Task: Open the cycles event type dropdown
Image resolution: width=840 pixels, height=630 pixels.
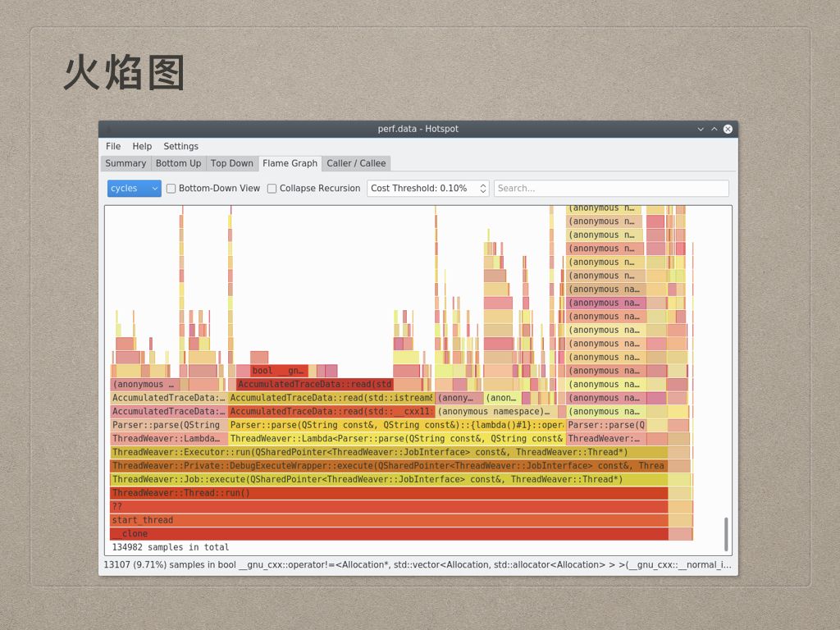Action: pos(133,189)
